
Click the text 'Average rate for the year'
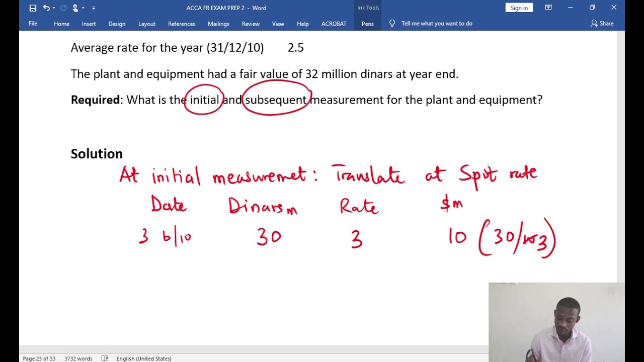[137, 48]
